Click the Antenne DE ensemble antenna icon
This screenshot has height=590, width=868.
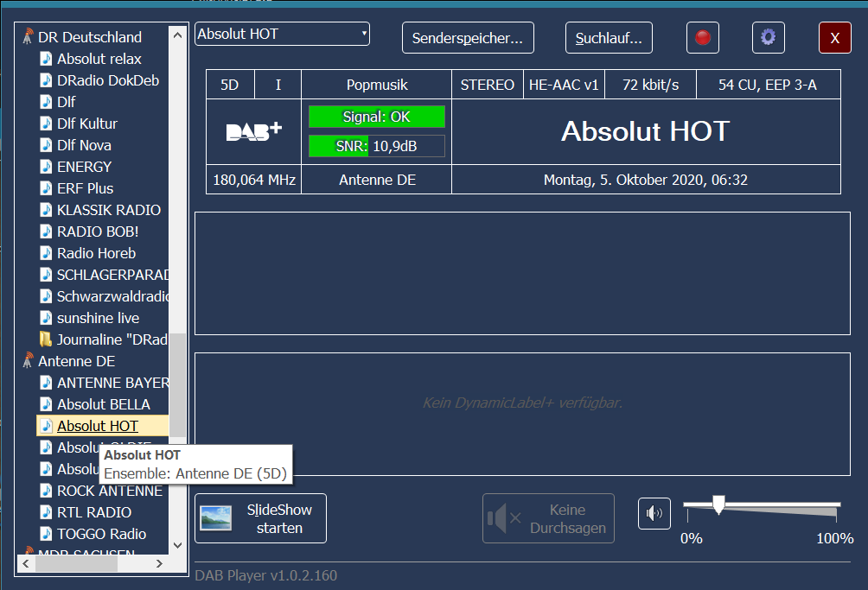(28, 361)
